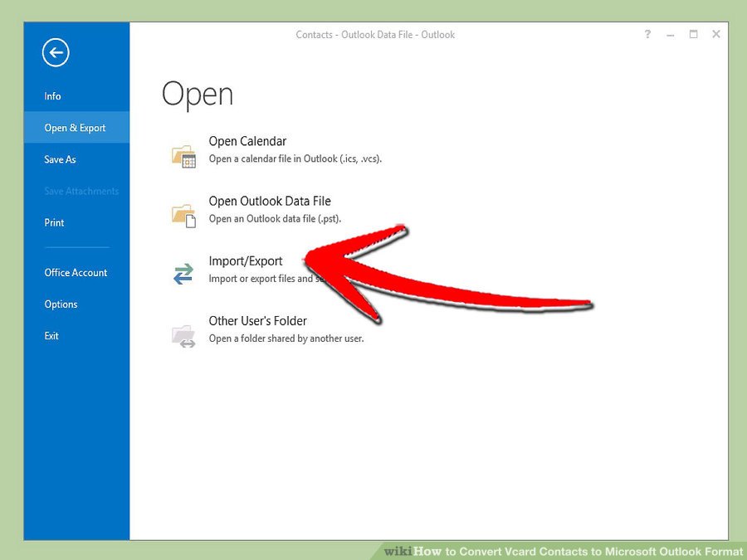Click the Other User's Folder label
747x560 pixels.
click(x=257, y=321)
